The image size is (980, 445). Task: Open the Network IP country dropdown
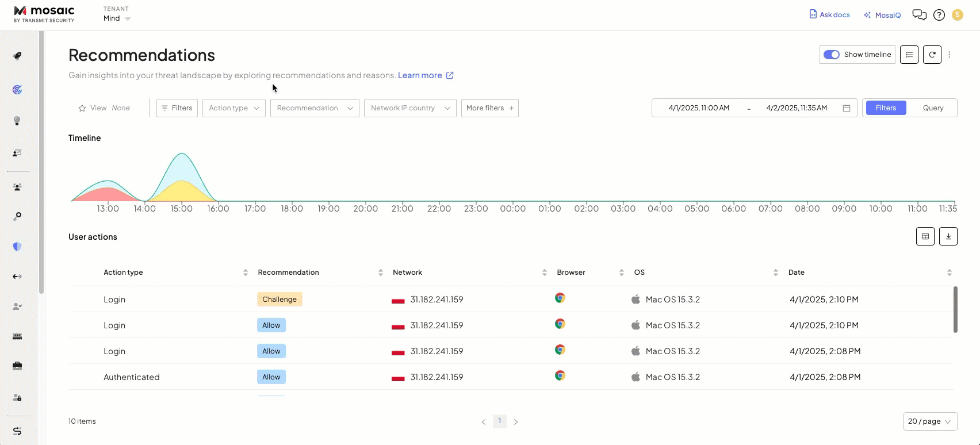point(409,108)
